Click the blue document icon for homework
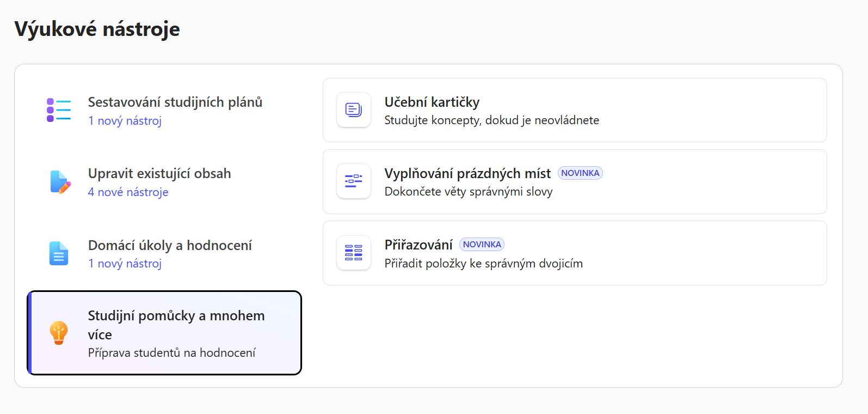 [59, 253]
